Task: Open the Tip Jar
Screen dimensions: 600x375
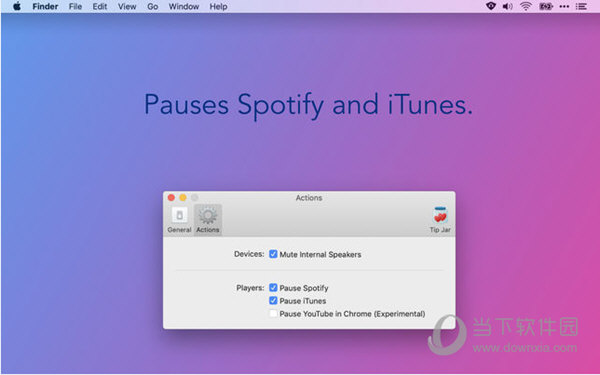Action: tap(440, 220)
